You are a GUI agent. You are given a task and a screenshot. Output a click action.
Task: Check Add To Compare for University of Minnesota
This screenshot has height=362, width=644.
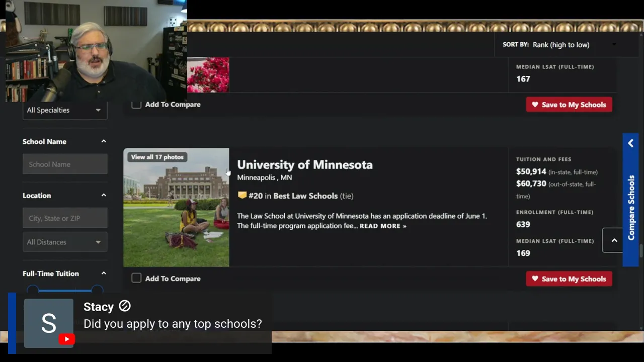click(x=136, y=278)
